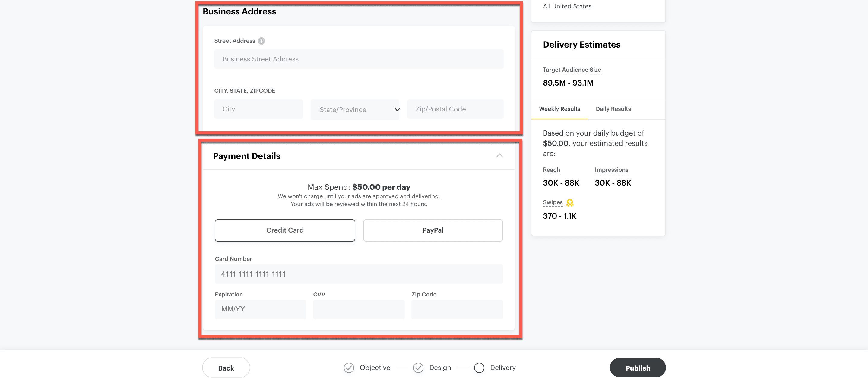Click the Design step checkmark icon
Viewport: 868px width, 385px height.
[x=418, y=368]
